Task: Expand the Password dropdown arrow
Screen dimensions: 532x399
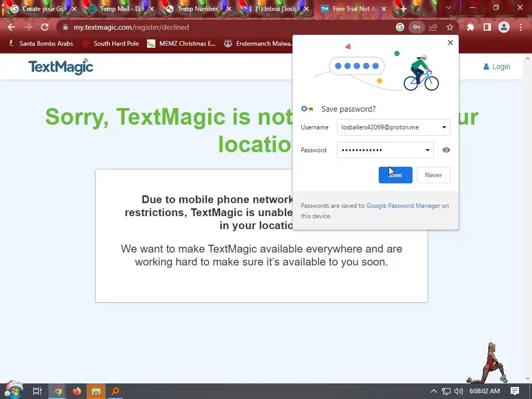Action: click(x=427, y=150)
